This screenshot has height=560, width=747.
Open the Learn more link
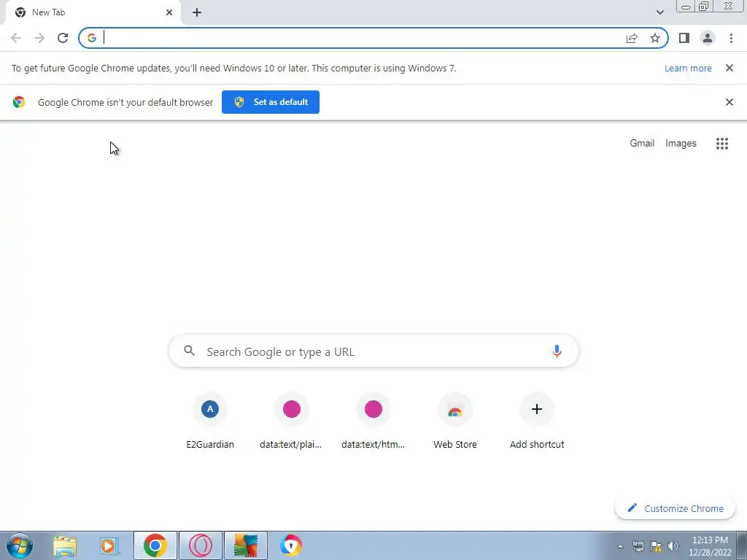coord(688,68)
